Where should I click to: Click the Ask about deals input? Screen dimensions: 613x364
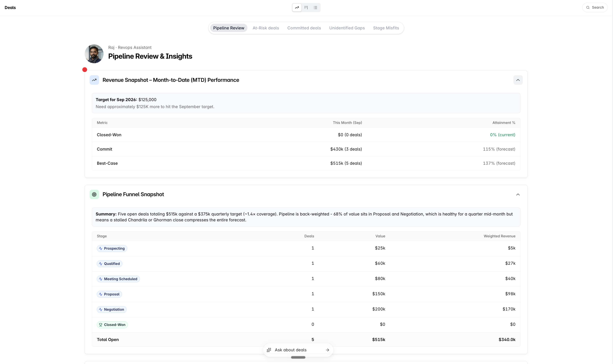(x=298, y=350)
